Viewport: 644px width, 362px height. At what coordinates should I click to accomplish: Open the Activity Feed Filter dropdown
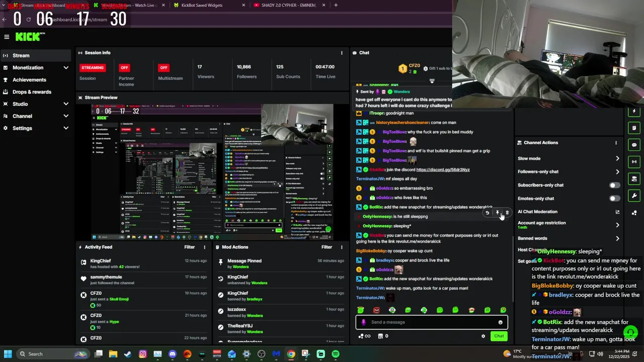point(189,247)
